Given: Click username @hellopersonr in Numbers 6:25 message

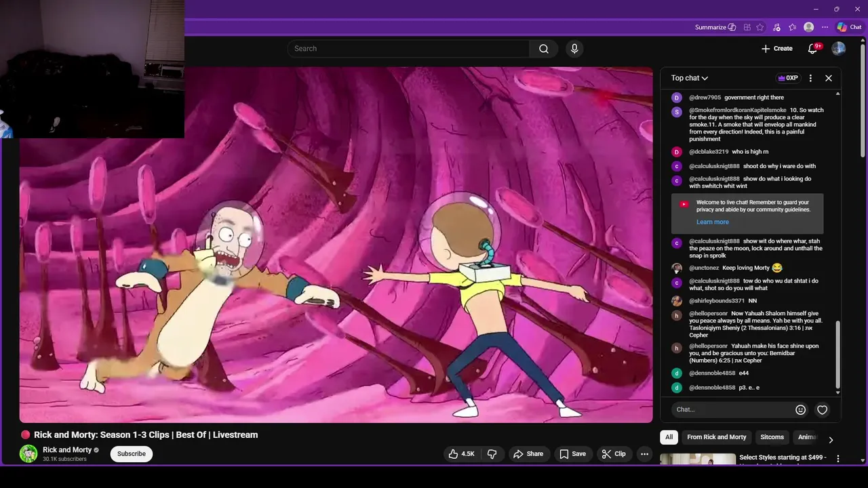Looking at the screenshot, I should click(708, 346).
